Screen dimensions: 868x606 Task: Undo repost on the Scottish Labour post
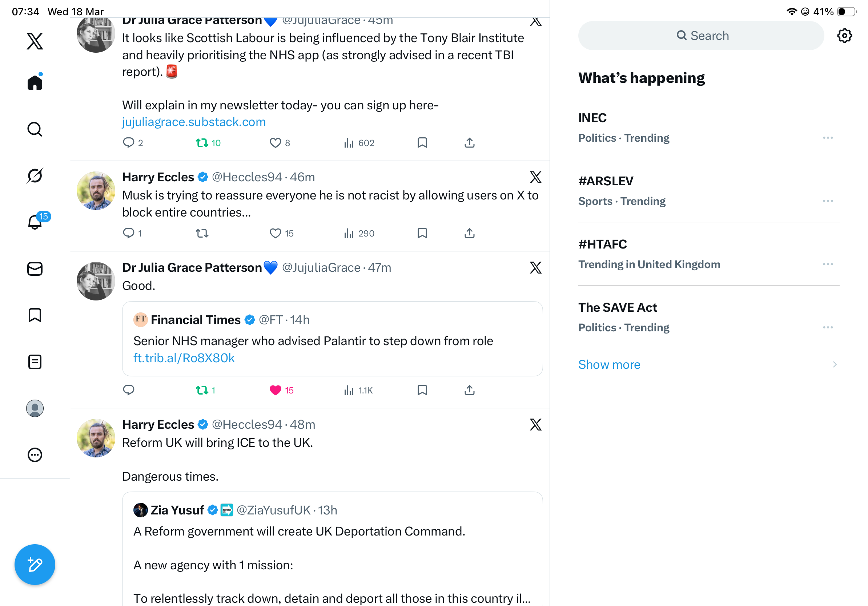pyautogui.click(x=202, y=143)
